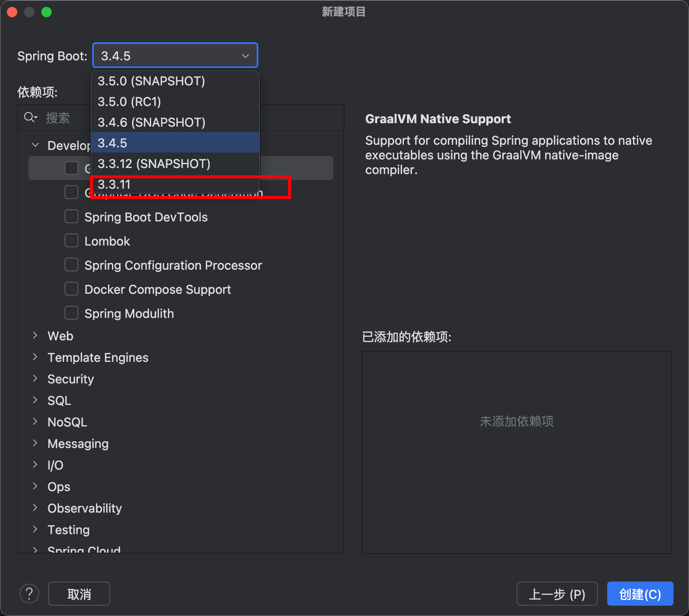Image resolution: width=689 pixels, height=616 pixels.
Task: Select the Web tree row label
Action: pos(60,336)
